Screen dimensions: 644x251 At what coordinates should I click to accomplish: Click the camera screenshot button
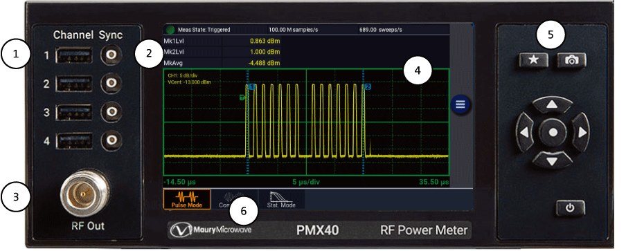point(571,60)
